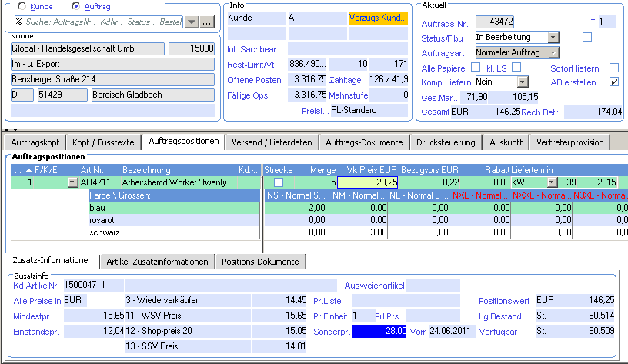
Task: Click the Liefertermin KW dropdown arrow
Action: [x=552, y=182]
